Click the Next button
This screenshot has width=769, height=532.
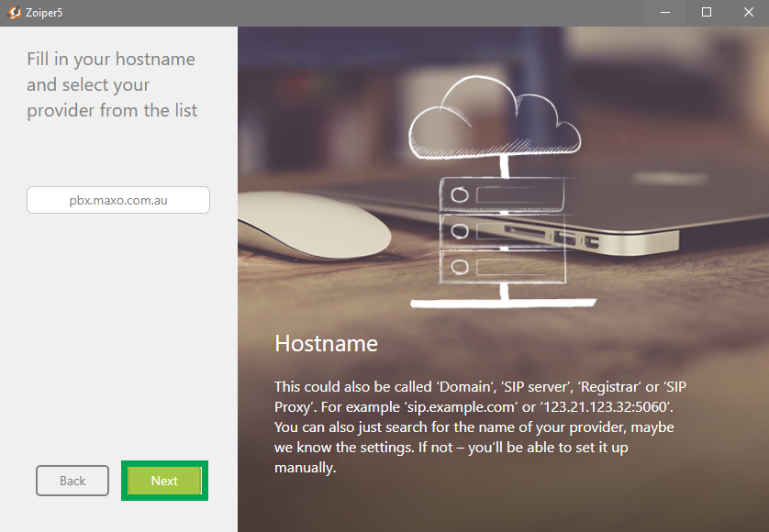(x=164, y=481)
